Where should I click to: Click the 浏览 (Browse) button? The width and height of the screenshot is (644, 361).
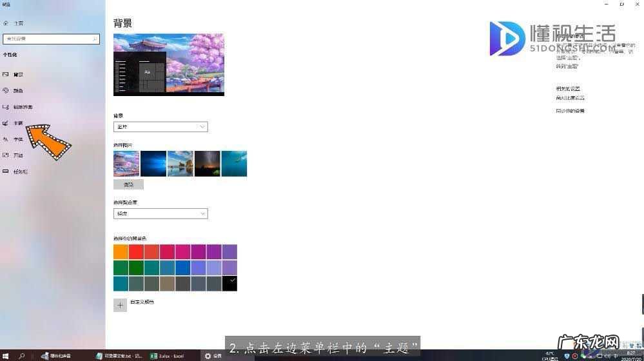[128, 185]
